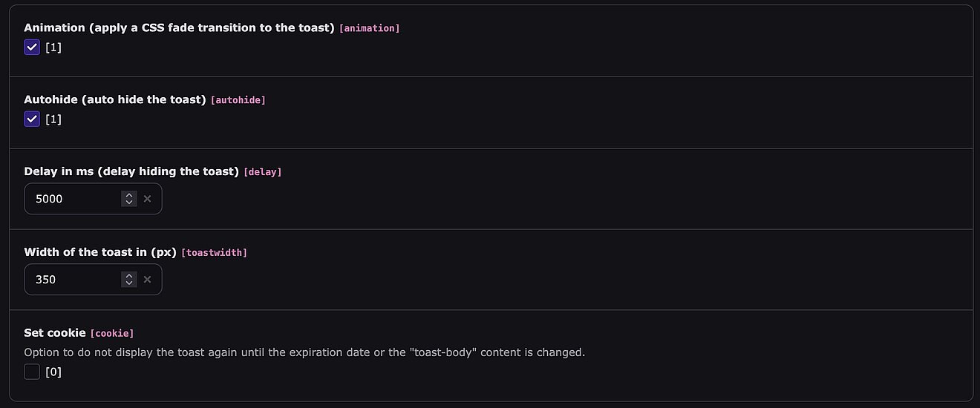
Task: Click the Autohide option label text
Action: point(114,99)
